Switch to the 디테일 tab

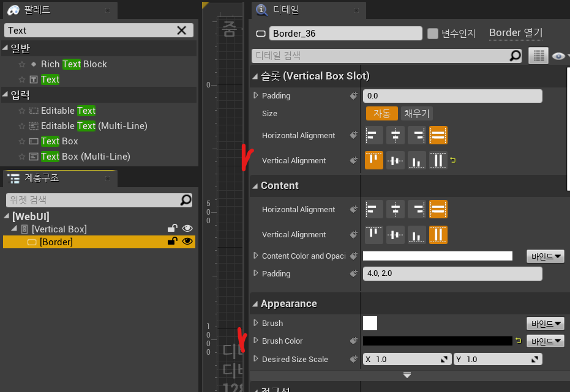pyautogui.click(x=284, y=9)
